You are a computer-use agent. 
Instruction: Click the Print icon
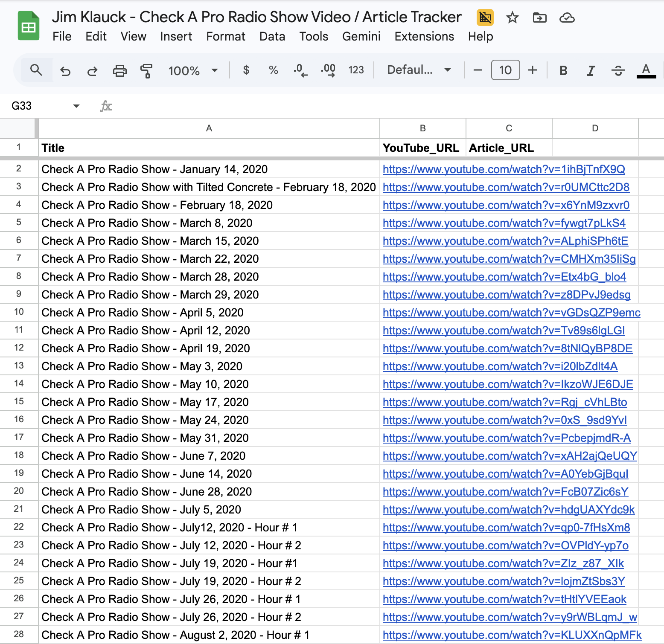pyautogui.click(x=119, y=70)
